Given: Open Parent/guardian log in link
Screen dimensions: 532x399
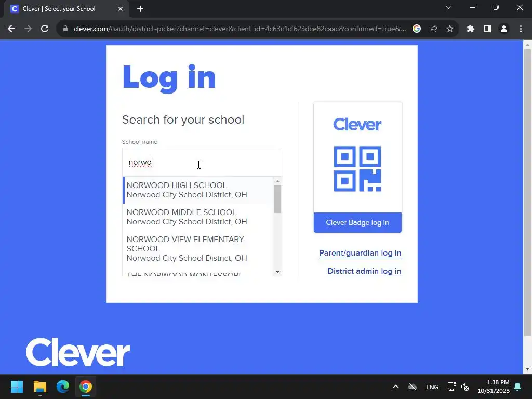Looking at the screenshot, I should point(360,253).
